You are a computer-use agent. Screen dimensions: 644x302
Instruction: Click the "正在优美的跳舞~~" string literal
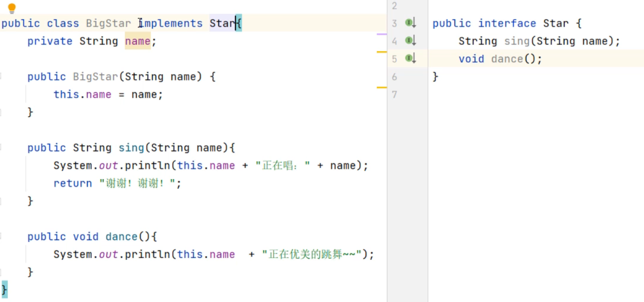(311, 254)
